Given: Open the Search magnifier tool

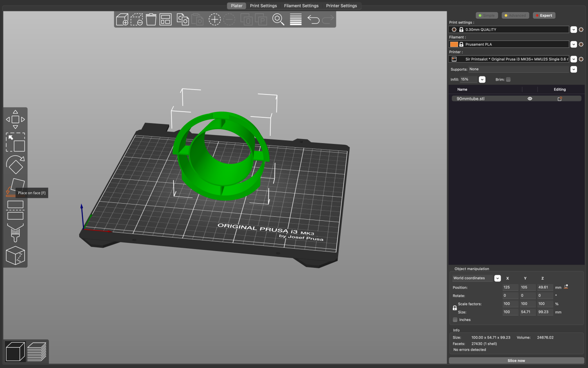Looking at the screenshot, I should (x=278, y=19).
